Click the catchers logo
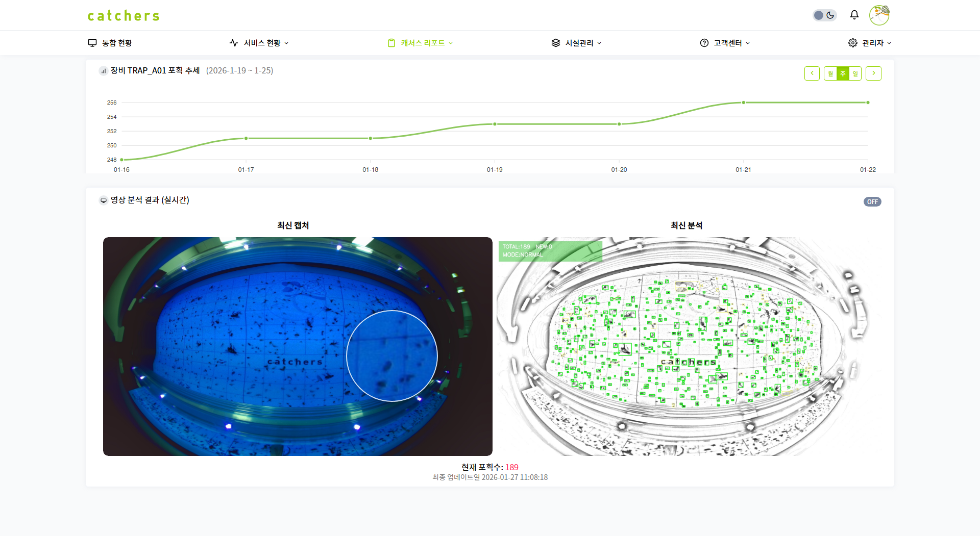The image size is (980, 536). click(x=124, y=16)
